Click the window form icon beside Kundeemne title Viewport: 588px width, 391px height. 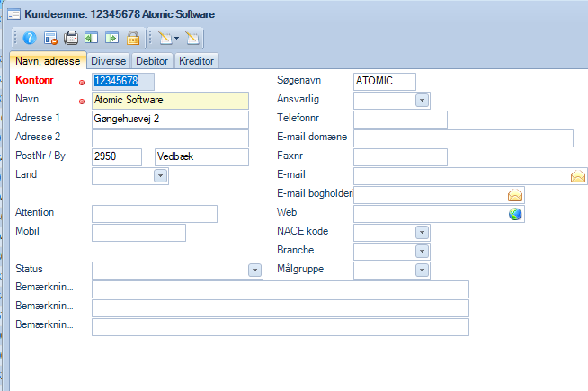13,14
